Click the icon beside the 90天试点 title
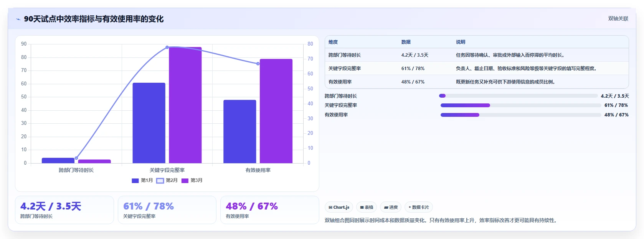Viewport: 644px width, 239px height. [x=18, y=19]
